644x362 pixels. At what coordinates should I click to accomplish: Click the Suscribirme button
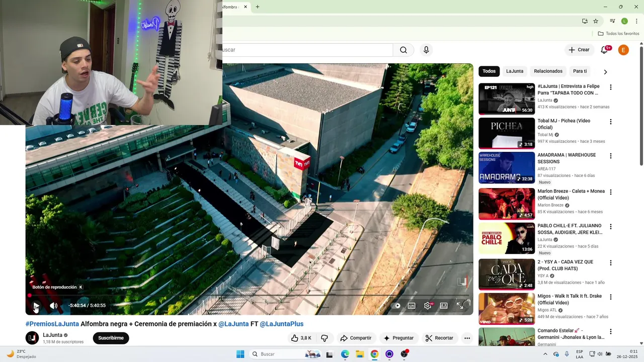pos(111,338)
